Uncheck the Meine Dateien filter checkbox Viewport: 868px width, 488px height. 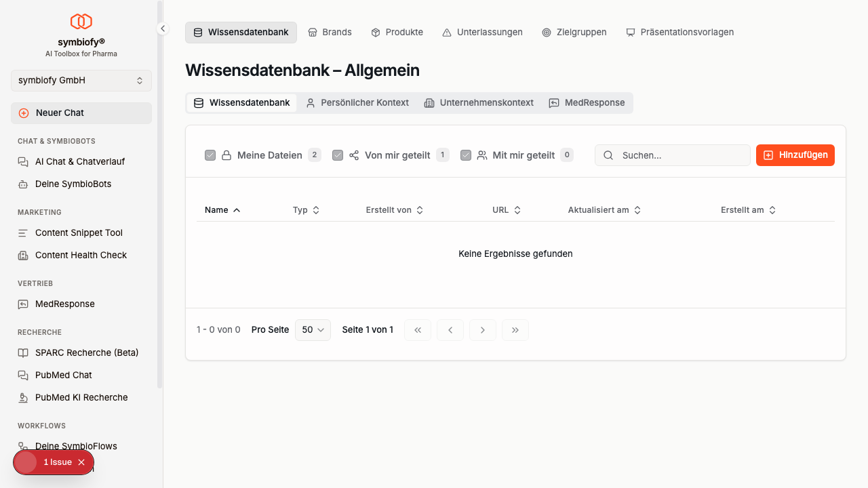point(210,155)
